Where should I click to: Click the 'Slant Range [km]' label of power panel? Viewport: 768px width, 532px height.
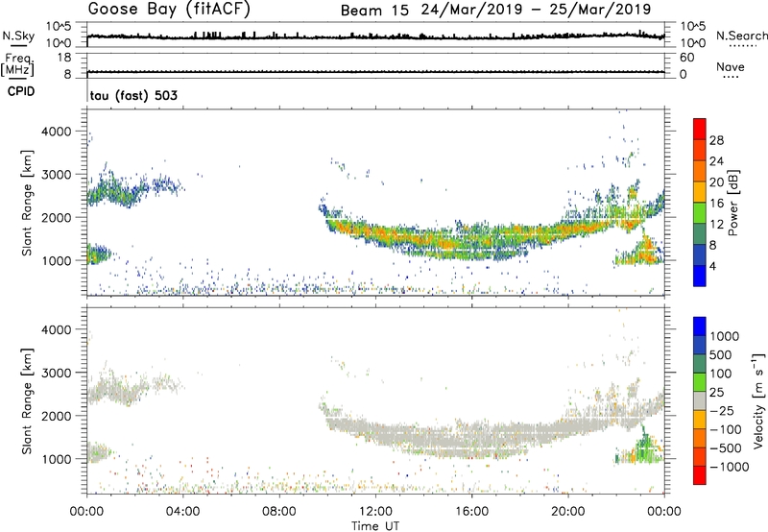coord(27,203)
